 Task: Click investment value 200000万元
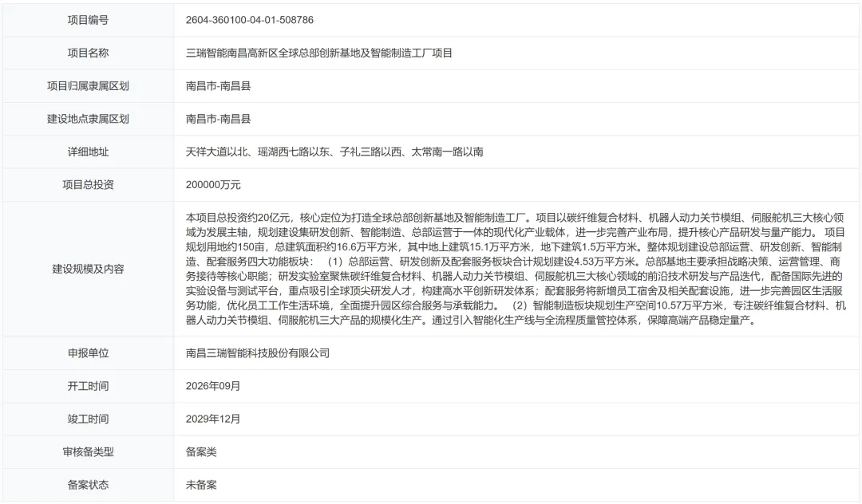click(213, 185)
